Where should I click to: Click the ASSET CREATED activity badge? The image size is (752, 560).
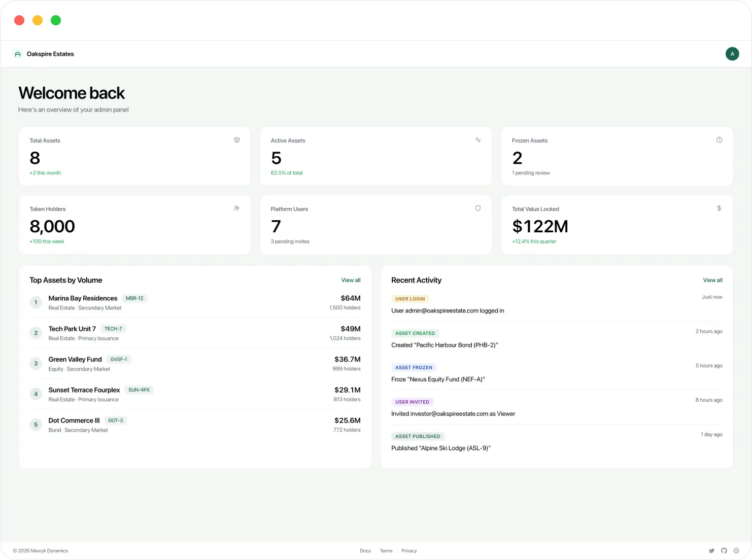[415, 333]
